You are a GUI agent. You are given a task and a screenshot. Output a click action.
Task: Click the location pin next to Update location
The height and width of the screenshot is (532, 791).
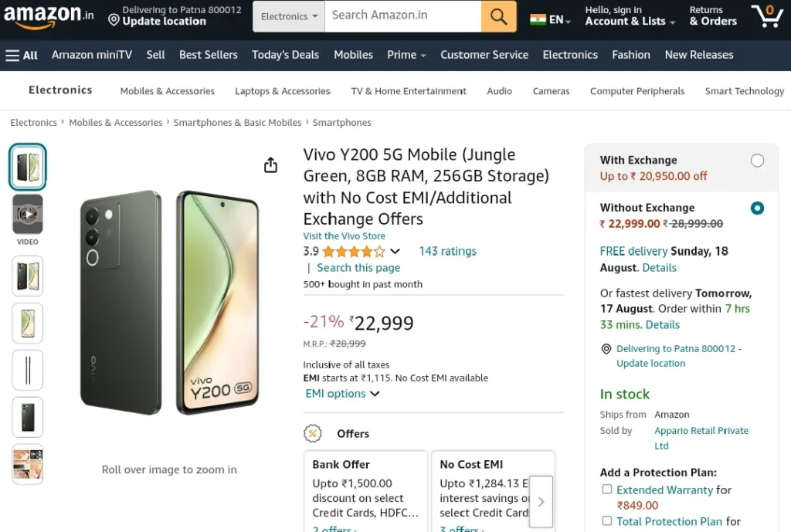click(114, 20)
